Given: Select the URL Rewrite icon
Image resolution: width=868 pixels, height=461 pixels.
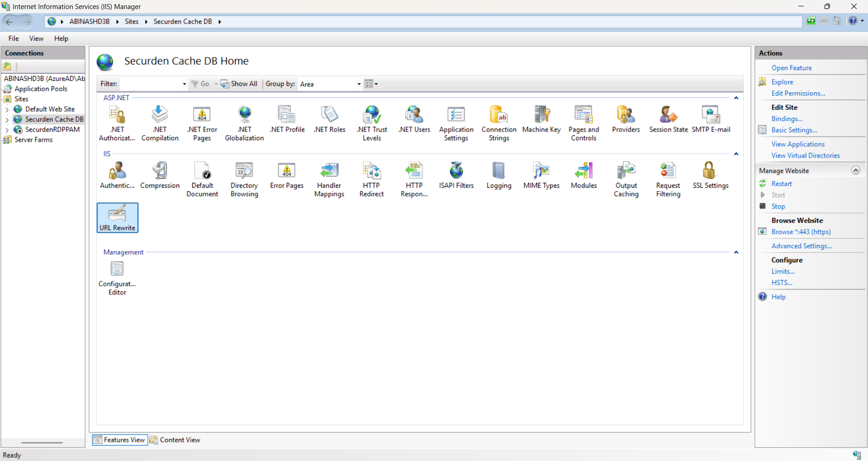Looking at the screenshot, I should point(117,218).
